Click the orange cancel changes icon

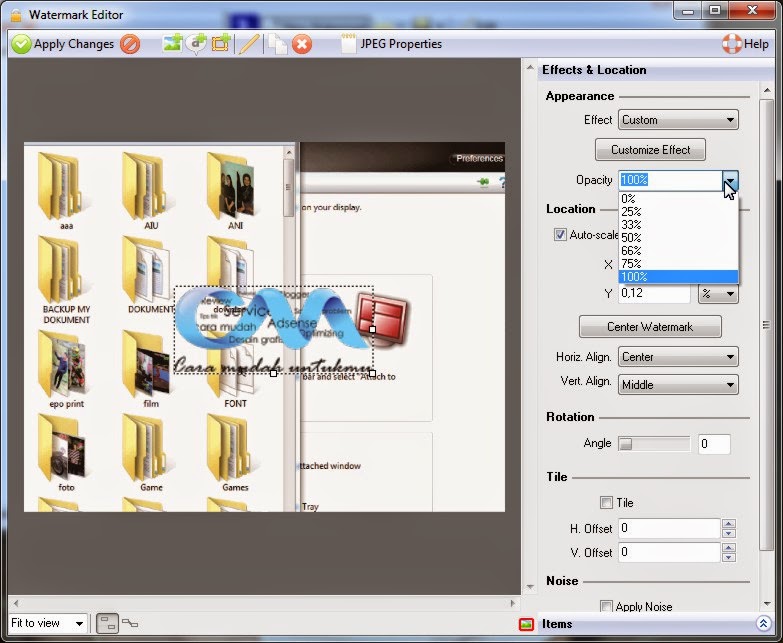(130, 44)
